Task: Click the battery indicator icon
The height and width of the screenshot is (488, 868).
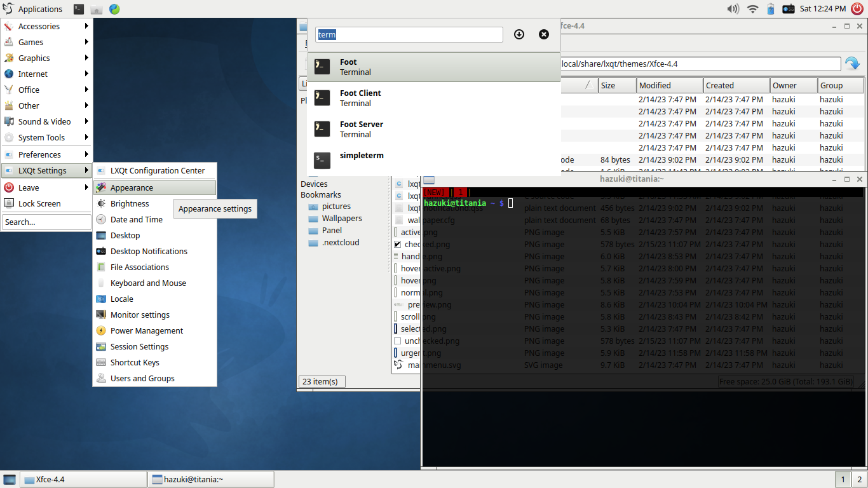Action: pos(770,9)
